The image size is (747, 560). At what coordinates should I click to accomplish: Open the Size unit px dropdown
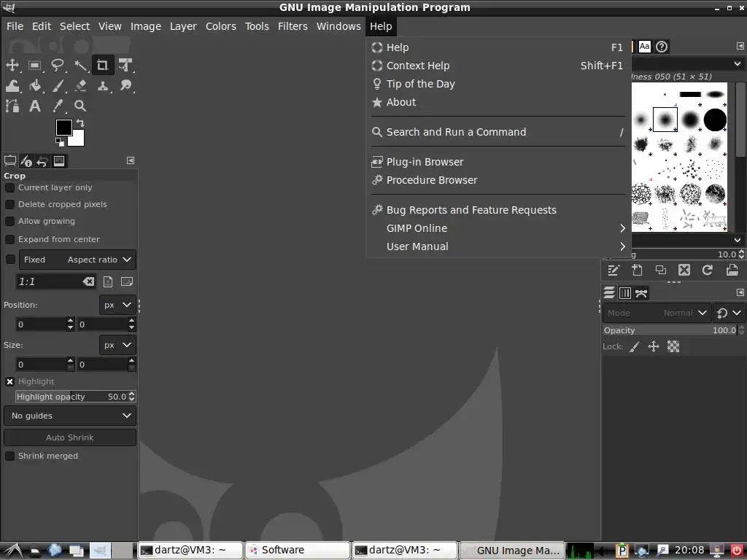[x=117, y=345]
